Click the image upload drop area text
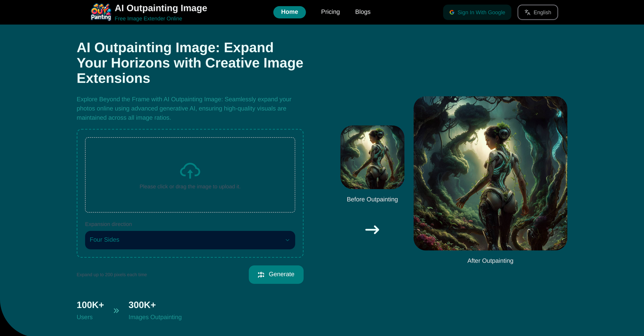The height and width of the screenshot is (336, 644). click(x=190, y=187)
